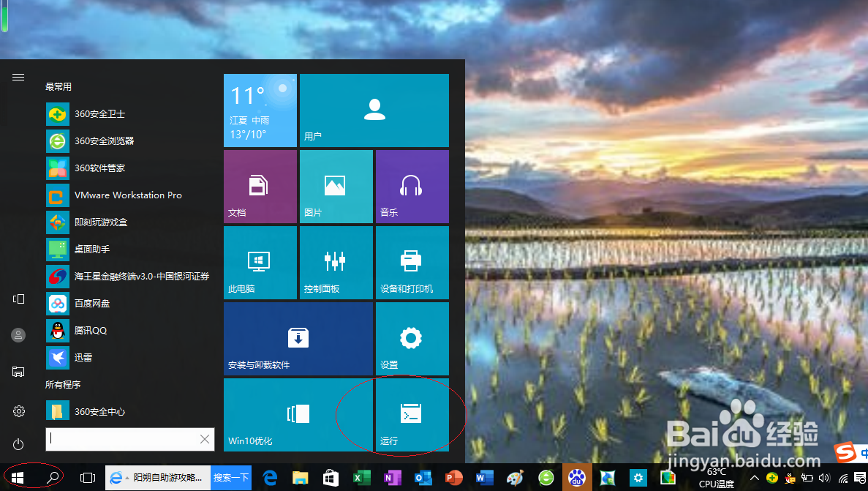Viewport: 868px width, 491px height.
Task: Open the 用户 tile
Action: point(374,110)
